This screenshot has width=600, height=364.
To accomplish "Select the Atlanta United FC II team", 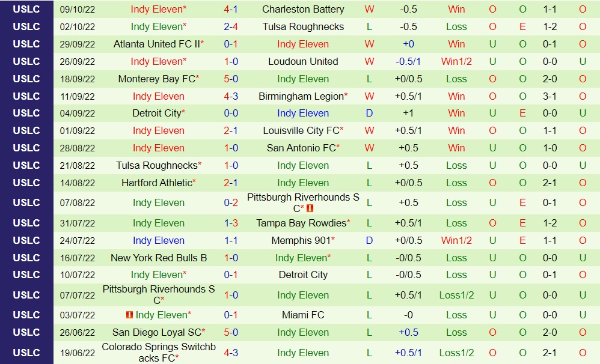I will pos(156,44).
